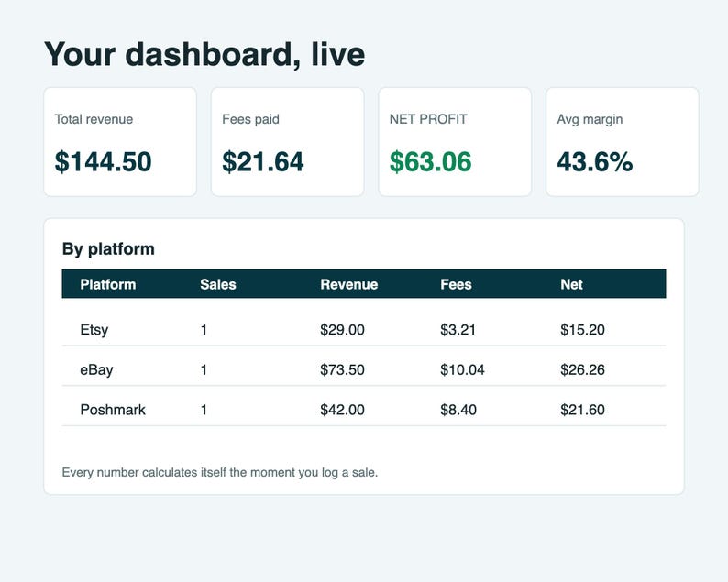Select the Etsy platform cell
Viewport: 728px width, 582px height.
point(94,330)
